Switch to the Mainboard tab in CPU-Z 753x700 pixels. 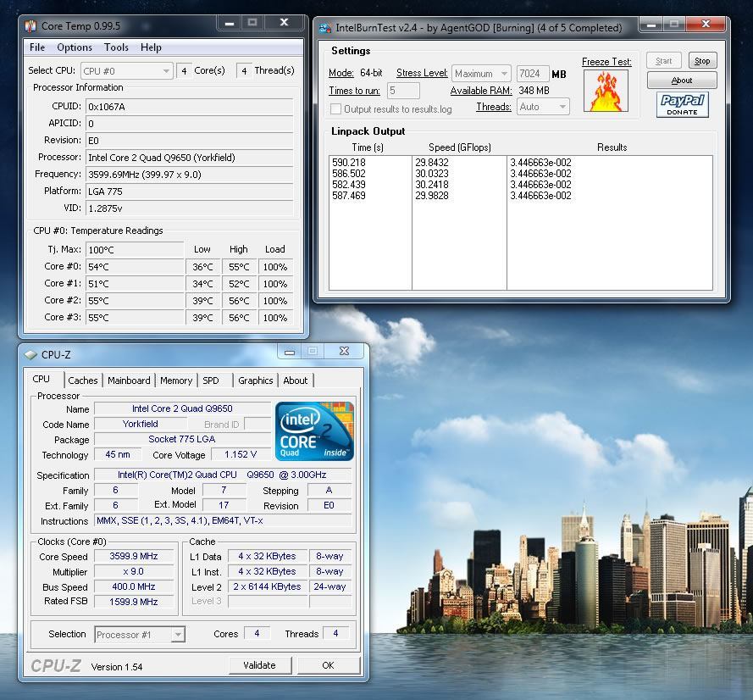(129, 381)
